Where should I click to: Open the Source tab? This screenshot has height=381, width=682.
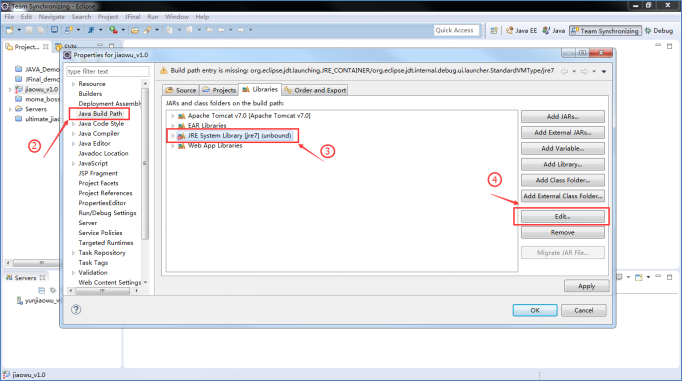click(x=181, y=90)
